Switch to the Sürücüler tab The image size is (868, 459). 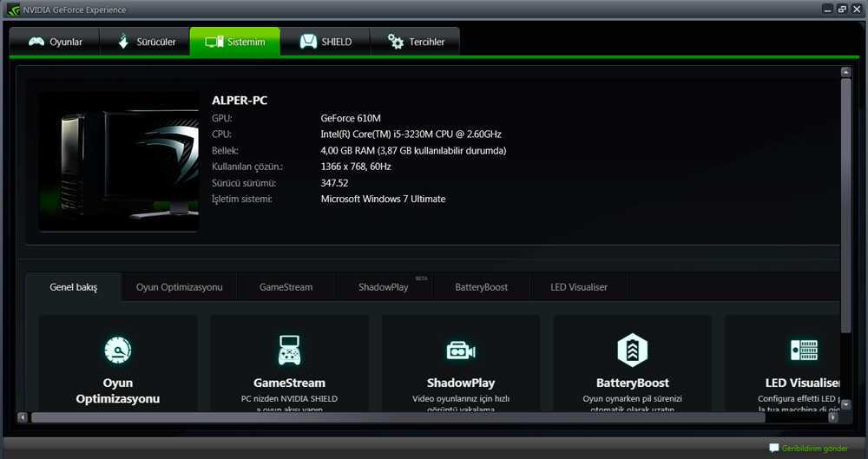[x=145, y=42]
